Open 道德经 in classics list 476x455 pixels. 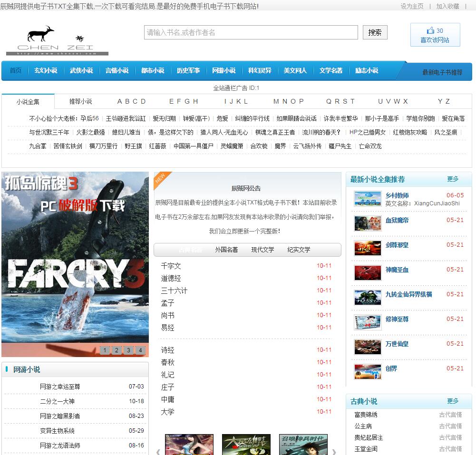click(x=171, y=278)
